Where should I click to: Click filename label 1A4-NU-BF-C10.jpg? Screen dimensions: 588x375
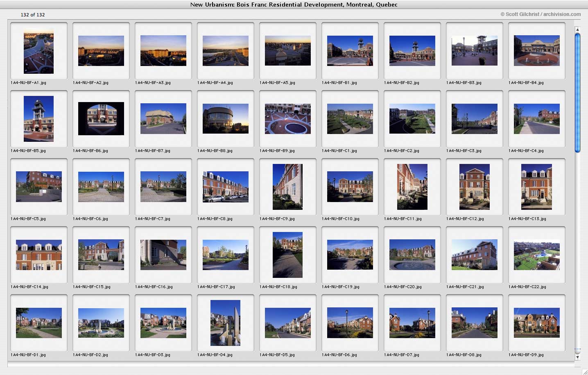point(341,219)
